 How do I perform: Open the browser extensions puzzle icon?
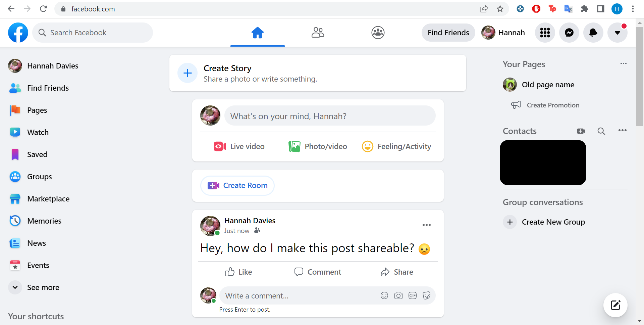coord(585,9)
